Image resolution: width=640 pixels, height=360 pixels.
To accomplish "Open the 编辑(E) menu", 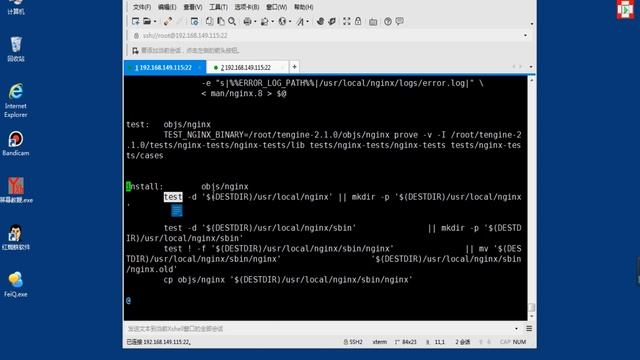I will [x=167, y=7].
